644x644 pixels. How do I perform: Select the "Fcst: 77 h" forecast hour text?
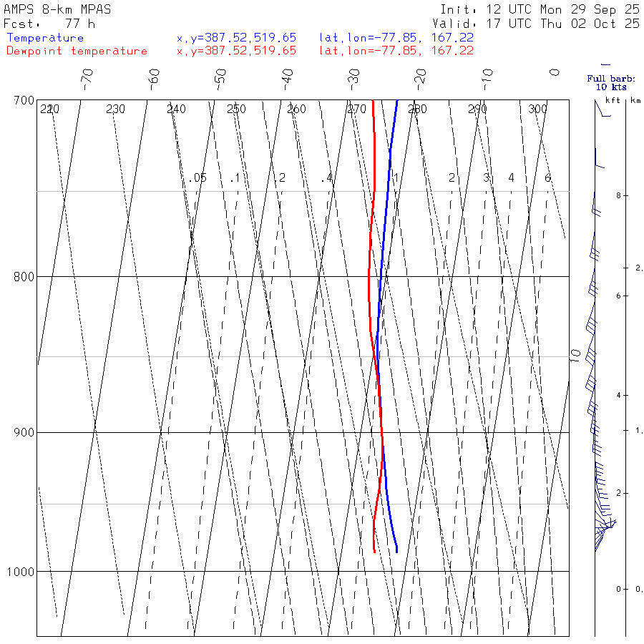[x=49, y=24]
